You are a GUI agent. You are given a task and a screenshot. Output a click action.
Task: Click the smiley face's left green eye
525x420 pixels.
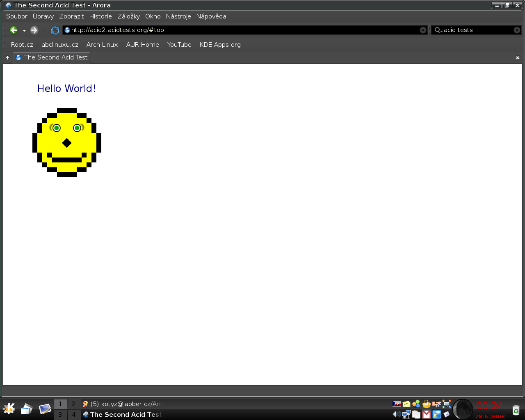(x=57, y=128)
